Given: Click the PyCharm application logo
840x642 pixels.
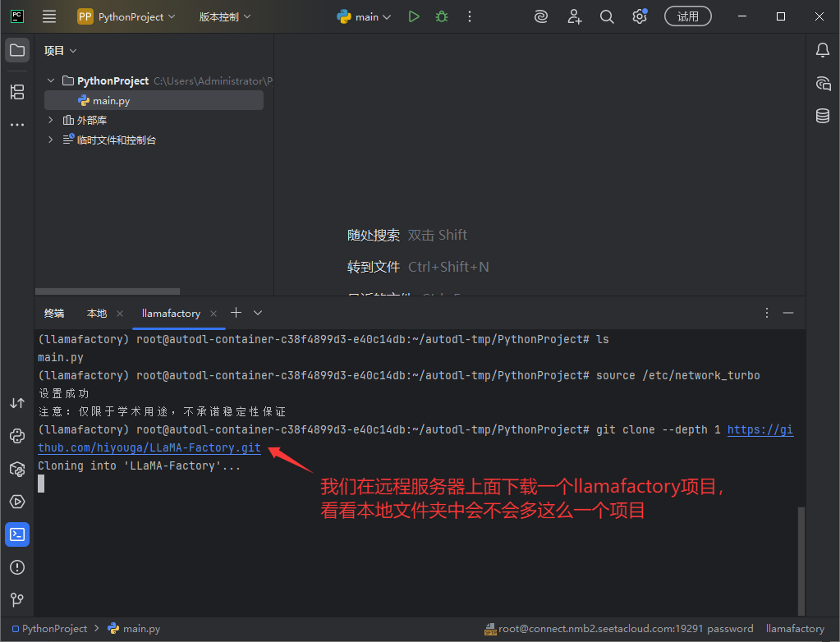Looking at the screenshot, I should [x=17, y=16].
